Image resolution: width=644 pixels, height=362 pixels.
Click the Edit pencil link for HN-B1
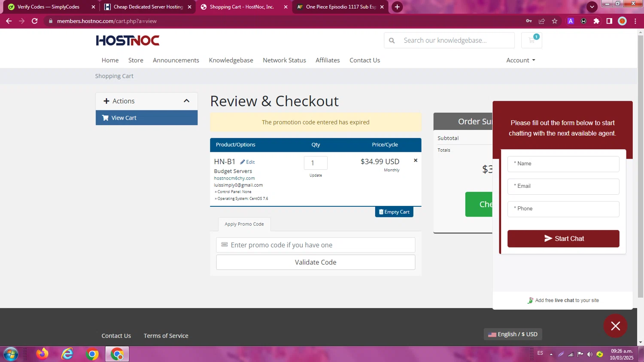pos(247,162)
